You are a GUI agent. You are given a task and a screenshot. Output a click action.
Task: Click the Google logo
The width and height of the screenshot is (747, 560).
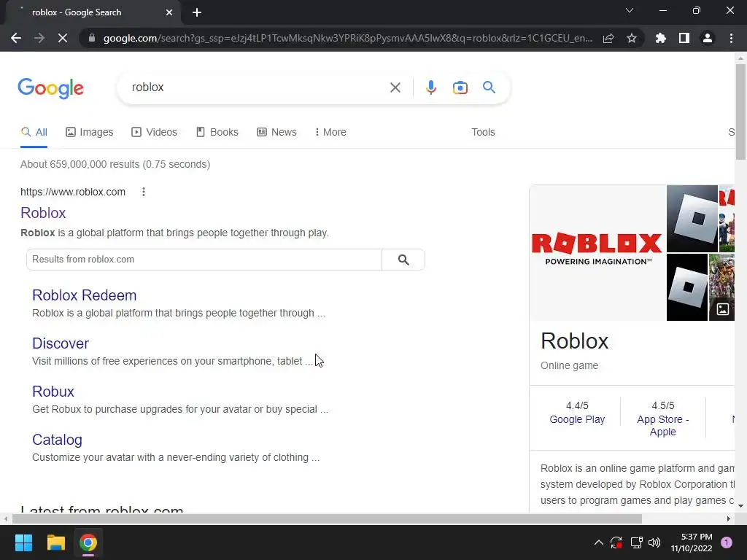coord(51,88)
